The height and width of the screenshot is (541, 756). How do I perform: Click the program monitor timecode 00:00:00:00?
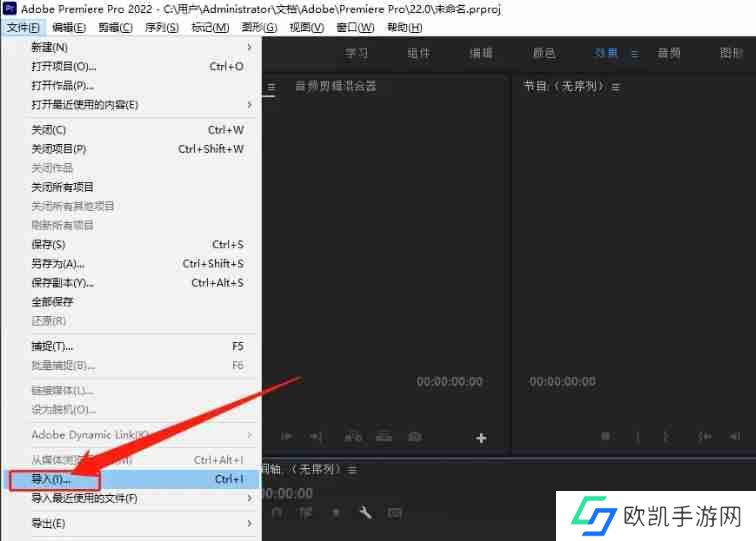click(x=562, y=382)
